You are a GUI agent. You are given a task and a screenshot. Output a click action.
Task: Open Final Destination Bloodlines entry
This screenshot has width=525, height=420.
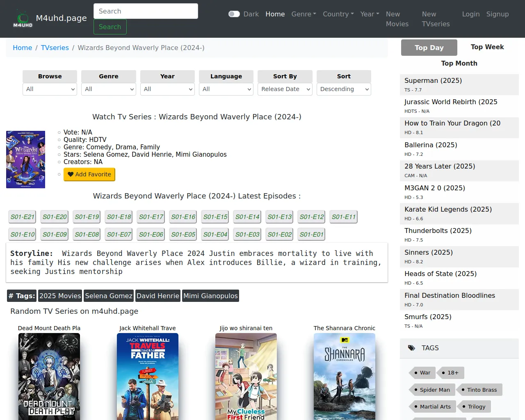point(459,299)
